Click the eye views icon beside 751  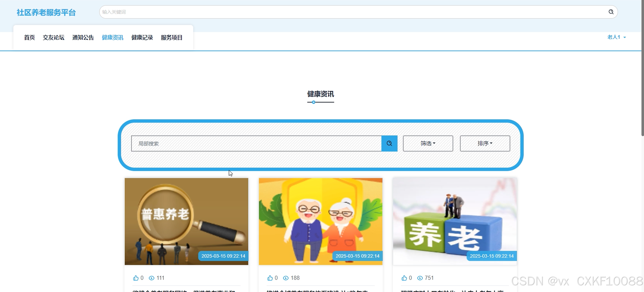[x=420, y=278]
